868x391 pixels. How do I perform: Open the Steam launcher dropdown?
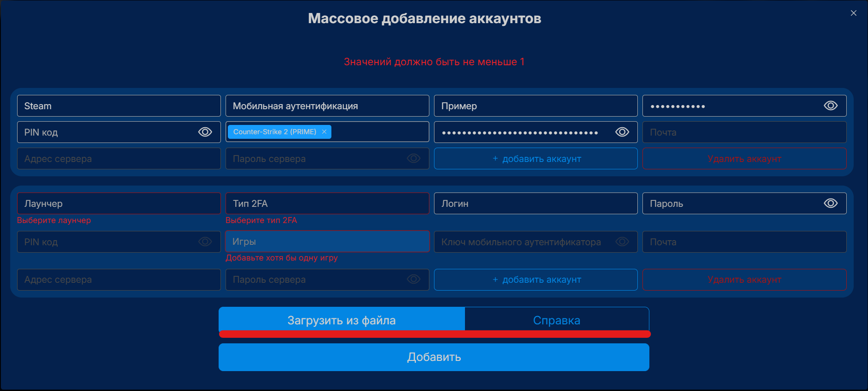(119, 106)
